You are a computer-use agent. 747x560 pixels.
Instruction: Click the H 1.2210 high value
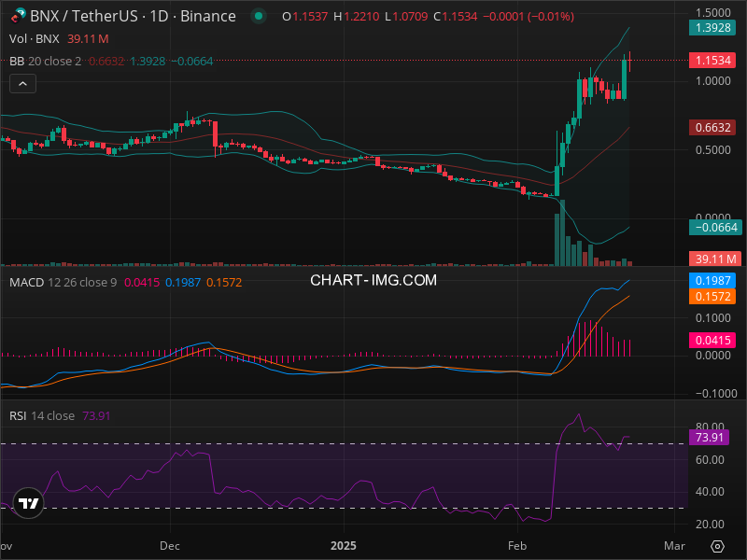[x=357, y=17]
